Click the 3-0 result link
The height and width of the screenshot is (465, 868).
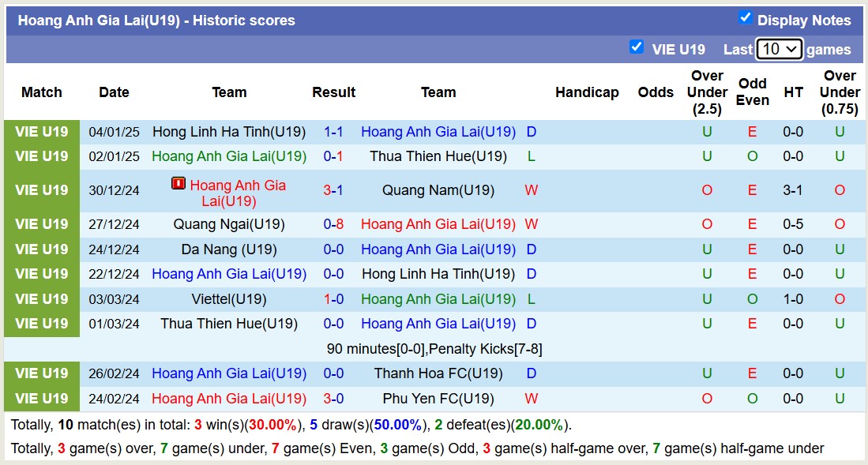point(333,398)
